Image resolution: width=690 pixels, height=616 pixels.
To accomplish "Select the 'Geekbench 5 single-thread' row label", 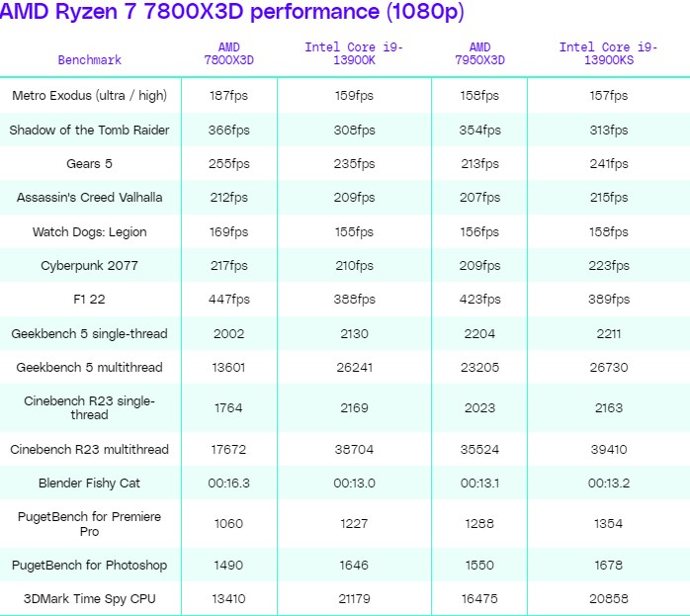I will [x=89, y=333].
